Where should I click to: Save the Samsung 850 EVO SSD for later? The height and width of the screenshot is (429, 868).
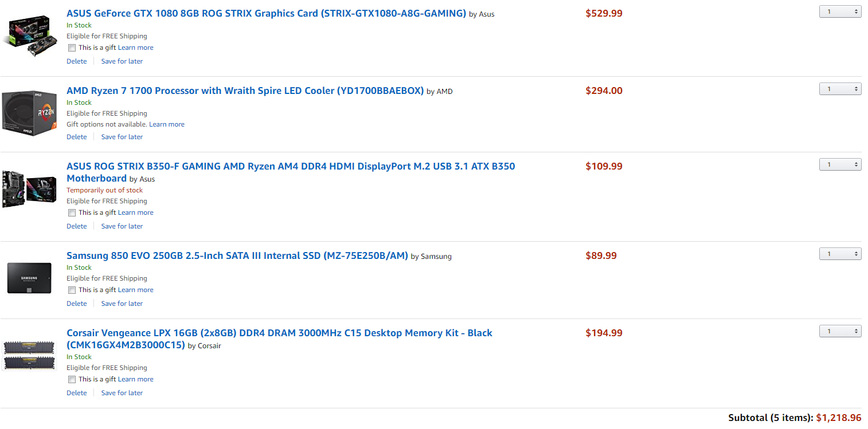[x=122, y=304]
